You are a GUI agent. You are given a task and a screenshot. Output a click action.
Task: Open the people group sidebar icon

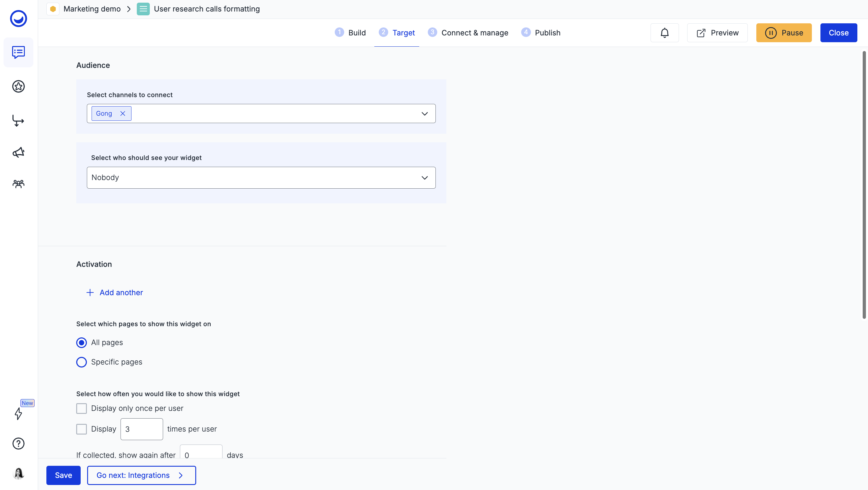coord(18,184)
